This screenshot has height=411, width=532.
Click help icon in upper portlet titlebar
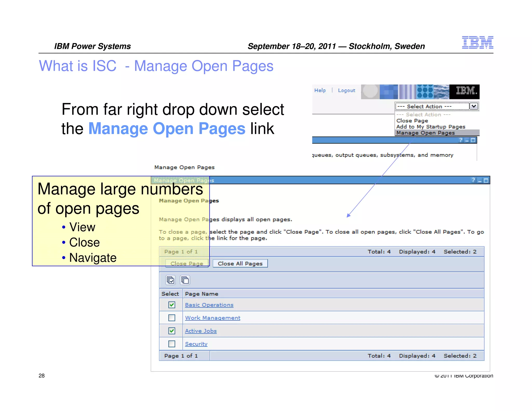[x=461, y=140]
